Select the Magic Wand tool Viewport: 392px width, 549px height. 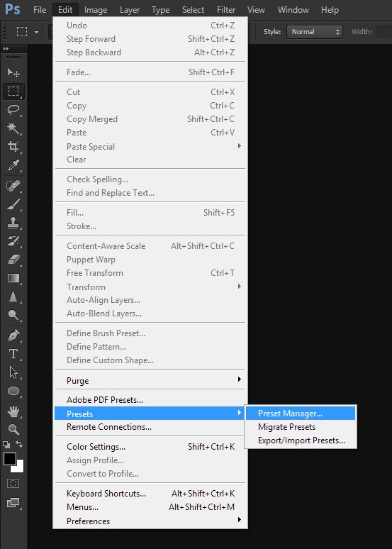point(13,128)
